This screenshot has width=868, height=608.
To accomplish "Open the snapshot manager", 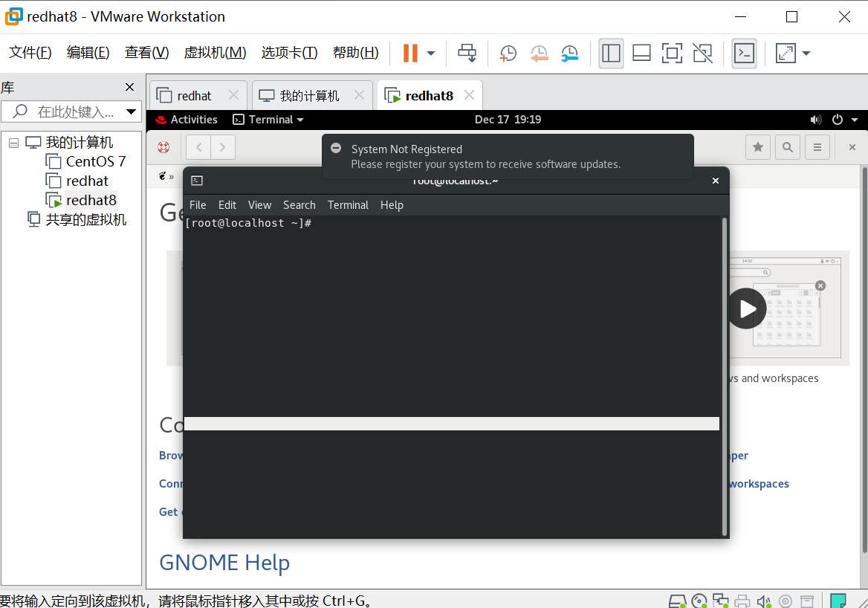I will pyautogui.click(x=569, y=54).
